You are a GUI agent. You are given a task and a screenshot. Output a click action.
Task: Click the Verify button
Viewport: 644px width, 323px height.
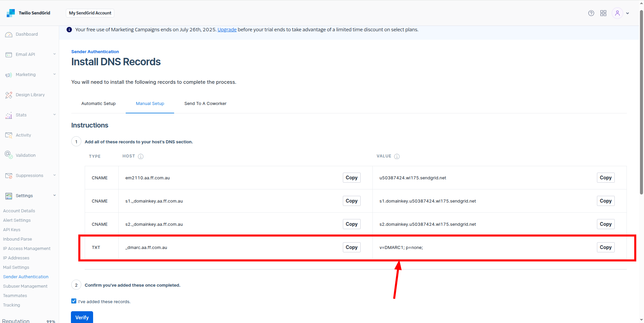click(x=82, y=317)
